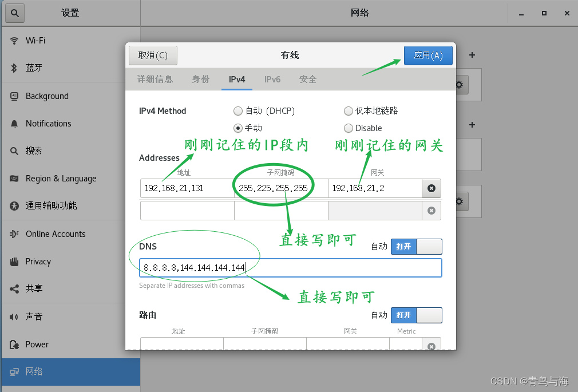Click empty address field in second row

[187, 211]
